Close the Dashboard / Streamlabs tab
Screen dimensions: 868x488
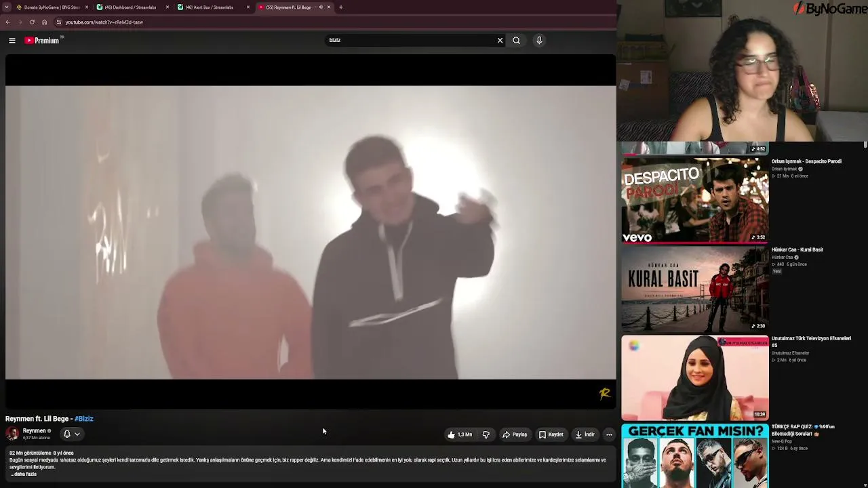pyautogui.click(x=167, y=7)
